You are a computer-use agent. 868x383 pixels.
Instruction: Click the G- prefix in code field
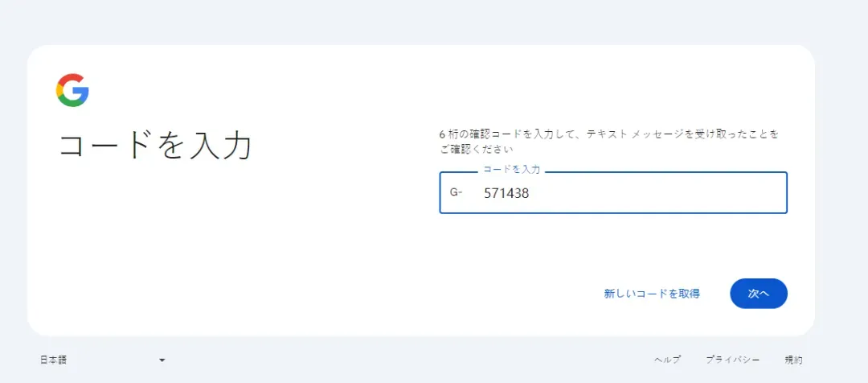click(457, 192)
